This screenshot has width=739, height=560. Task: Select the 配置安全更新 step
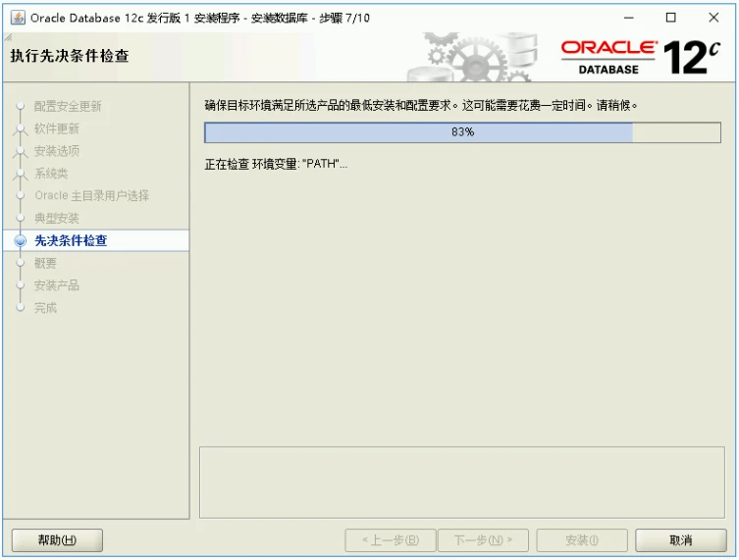tap(68, 107)
